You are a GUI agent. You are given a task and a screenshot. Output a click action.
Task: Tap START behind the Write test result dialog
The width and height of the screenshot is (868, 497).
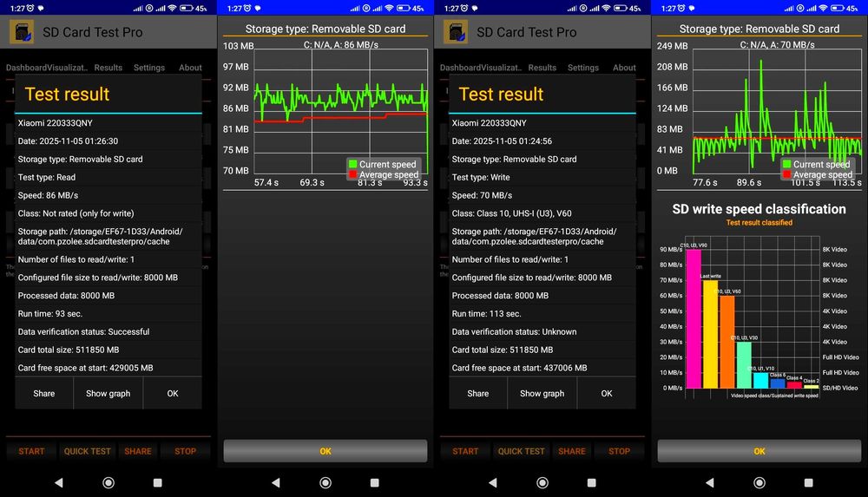[x=465, y=451]
